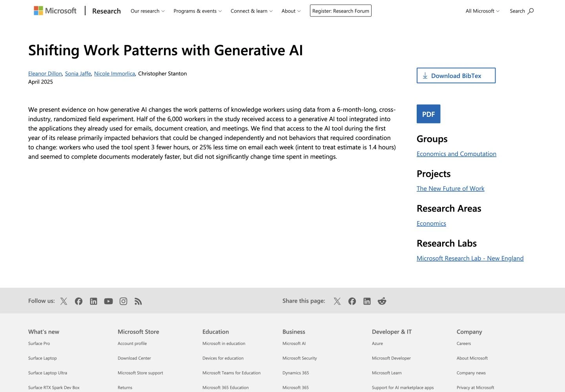Click Surface Laptop footer link
This screenshot has height=392, width=565.
point(42,358)
